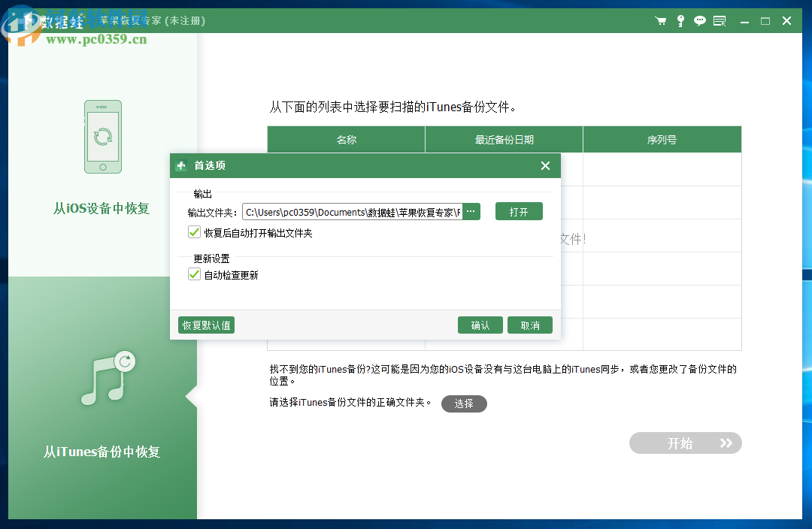Click 恢复默认值 to restore defaults
The width and height of the screenshot is (812, 529).
(206, 325)
